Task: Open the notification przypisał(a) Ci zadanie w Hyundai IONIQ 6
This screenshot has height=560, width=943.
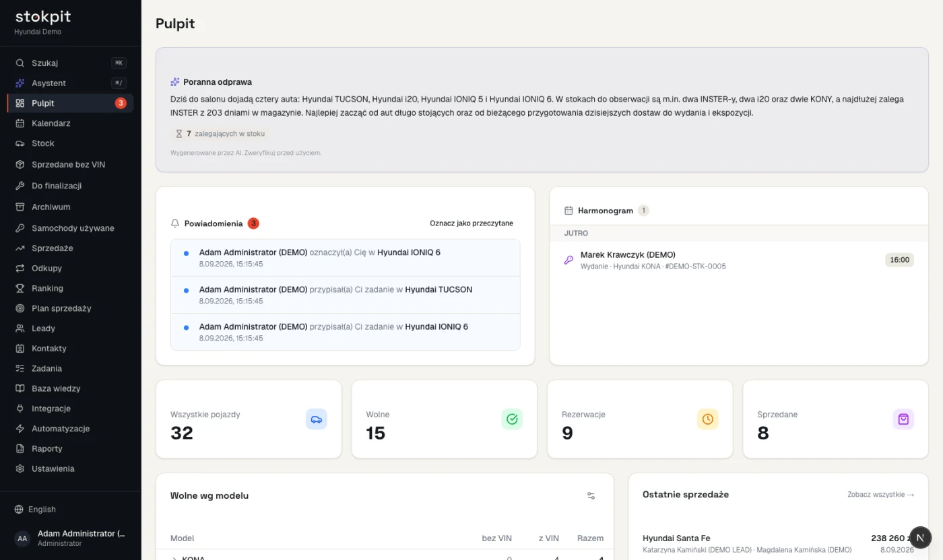Action: point(346,332)
